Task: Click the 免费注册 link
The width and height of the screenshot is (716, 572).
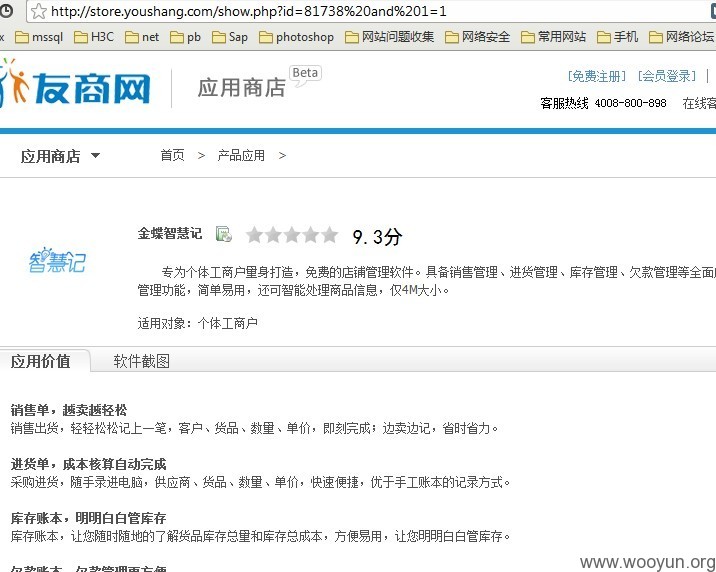Action: pos(596,76)
